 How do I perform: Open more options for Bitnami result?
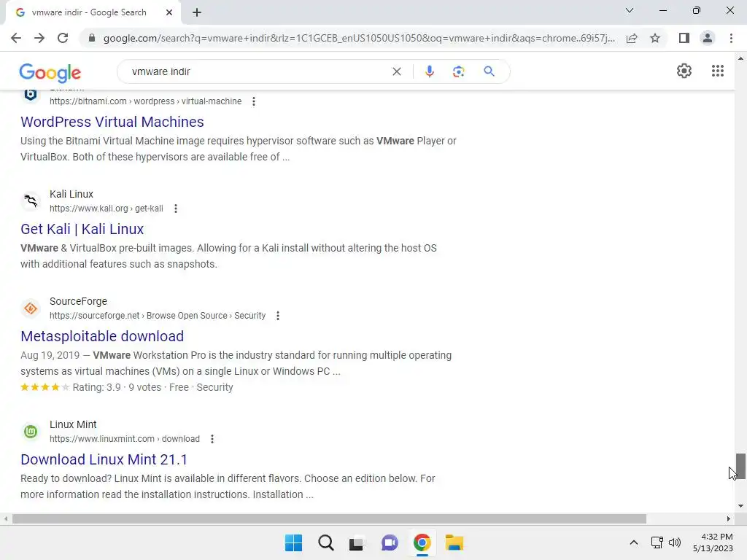pos(254,101)
